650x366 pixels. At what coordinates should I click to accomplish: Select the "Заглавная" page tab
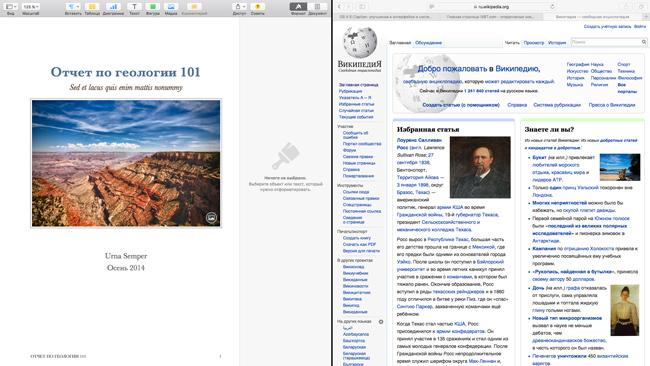tap(400, 43)
